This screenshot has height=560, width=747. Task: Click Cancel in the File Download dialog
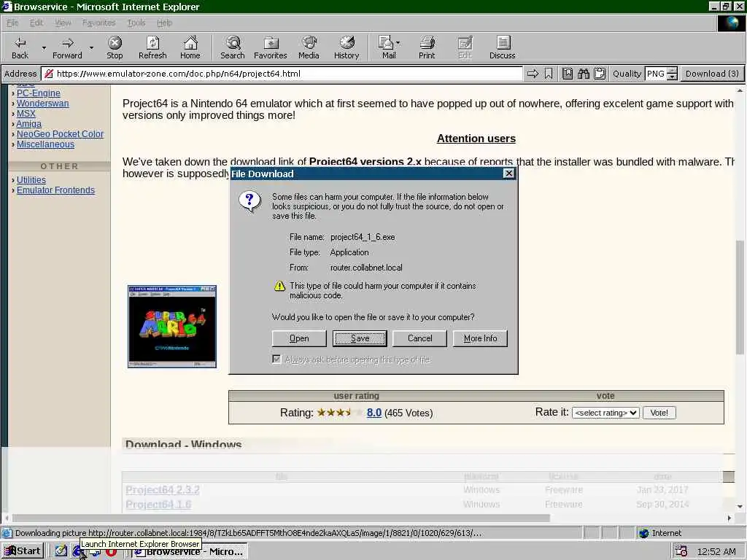pyautogui.click(x=419, y=338)
